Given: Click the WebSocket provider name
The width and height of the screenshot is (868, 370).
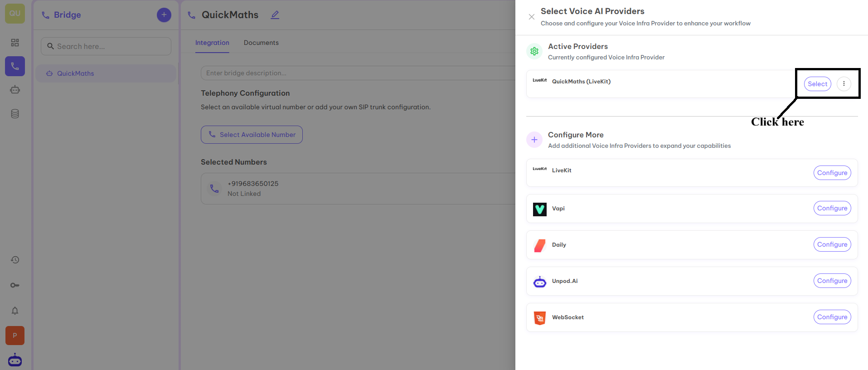Looking at the screenshot, I should pos(568,317).
